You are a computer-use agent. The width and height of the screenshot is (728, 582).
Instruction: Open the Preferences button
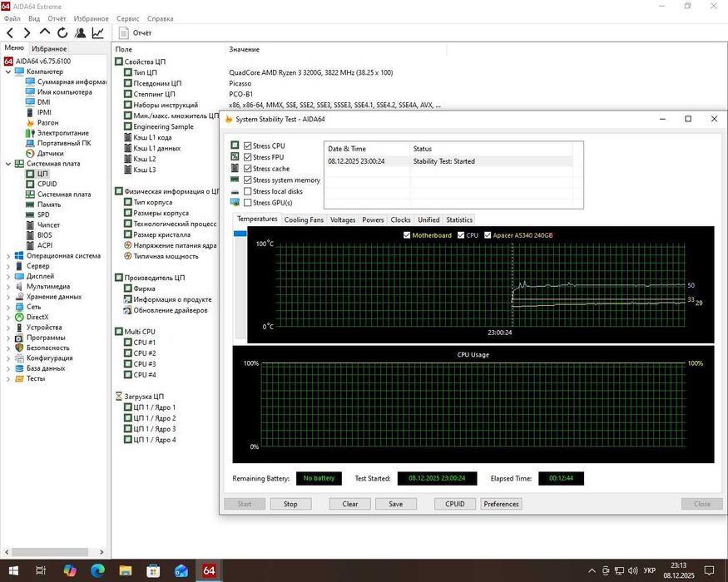(501, 504)
